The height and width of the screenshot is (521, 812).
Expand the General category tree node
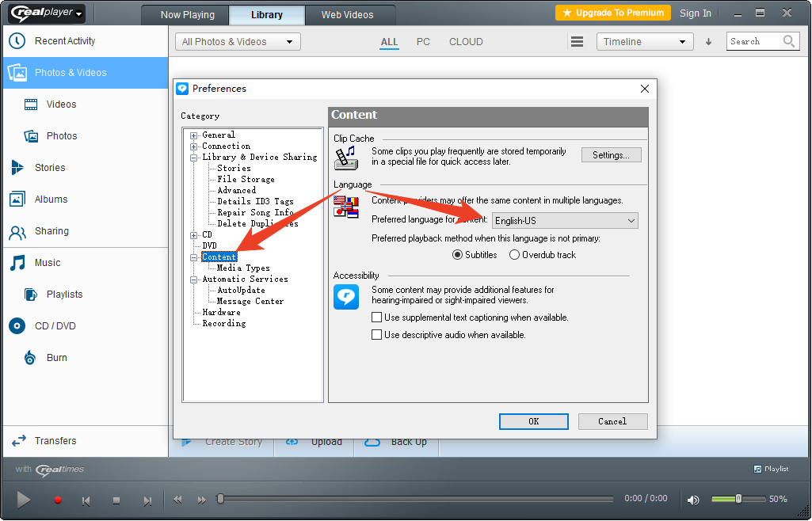(193, 135)
